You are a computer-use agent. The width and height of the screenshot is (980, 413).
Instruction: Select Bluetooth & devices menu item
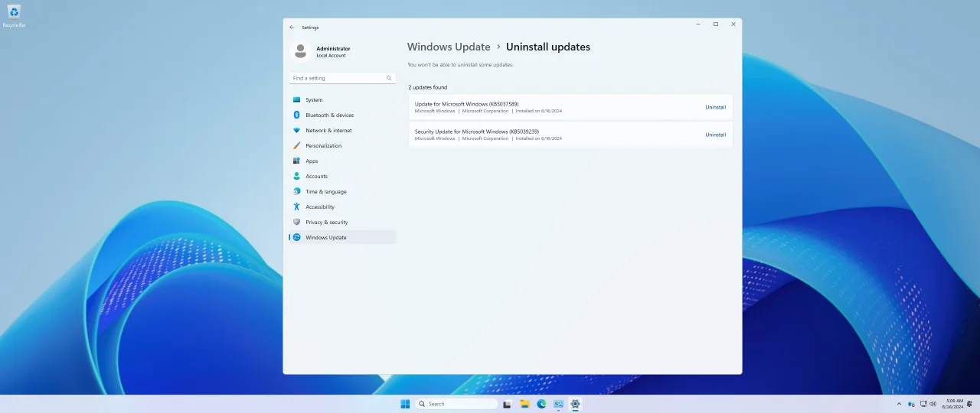(x=342, y=115)
